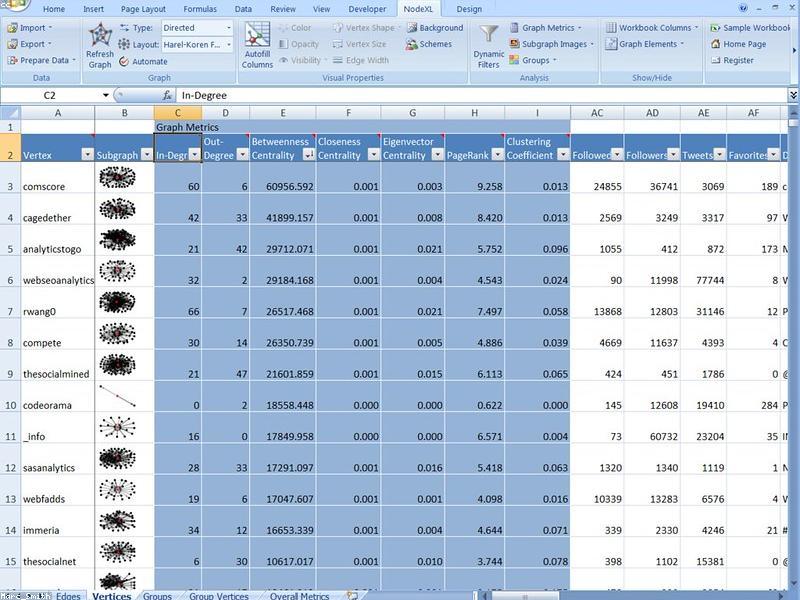Open the Tweets column filter dropdown
This screenshot has height=600, width=800.
tap(719, 155)
